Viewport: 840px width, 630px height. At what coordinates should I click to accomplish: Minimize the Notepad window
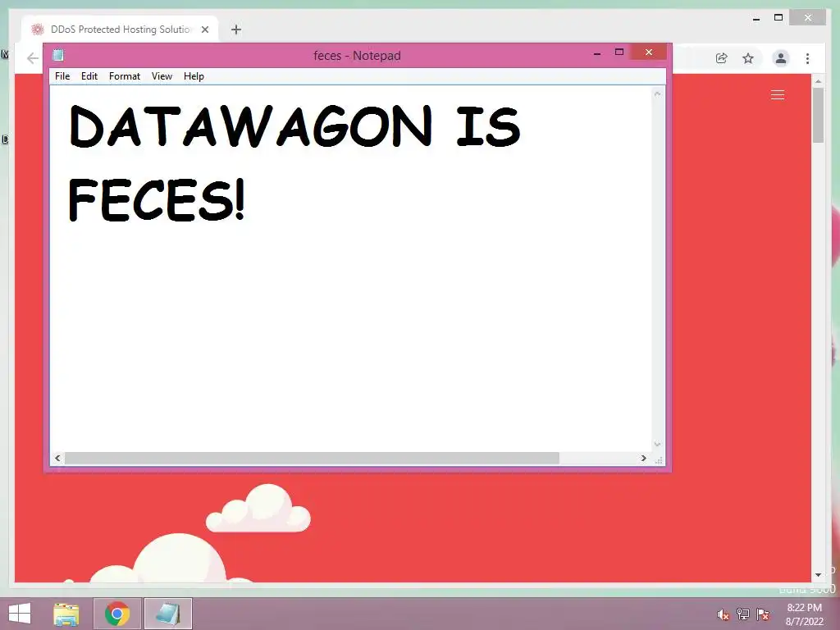tap(597, 52)
